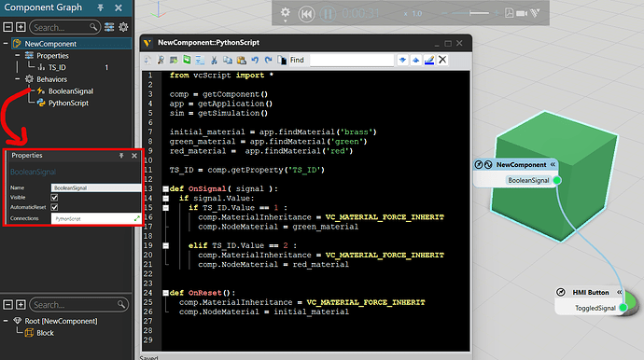Copy selected script text
Viewport: 644px width, 360px height.
[228, 60]
